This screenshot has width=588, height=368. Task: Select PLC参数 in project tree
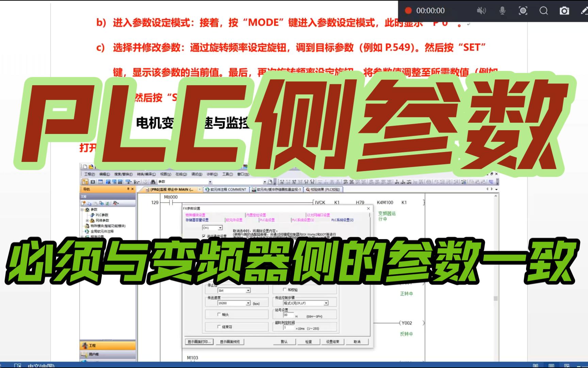102,215
